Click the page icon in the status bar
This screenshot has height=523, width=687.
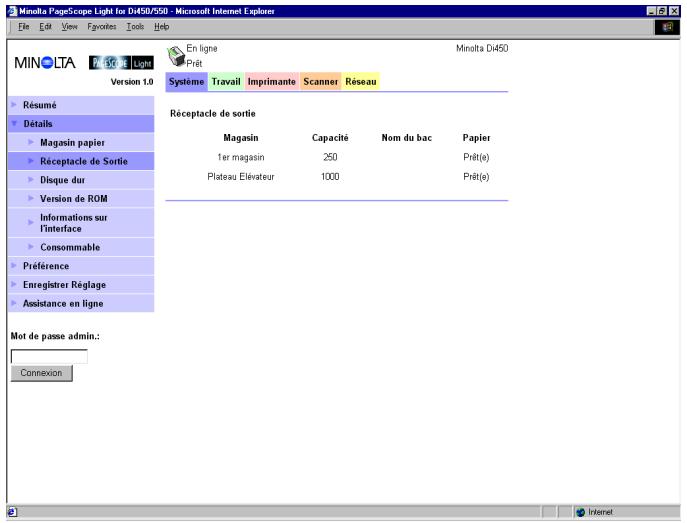12,512
